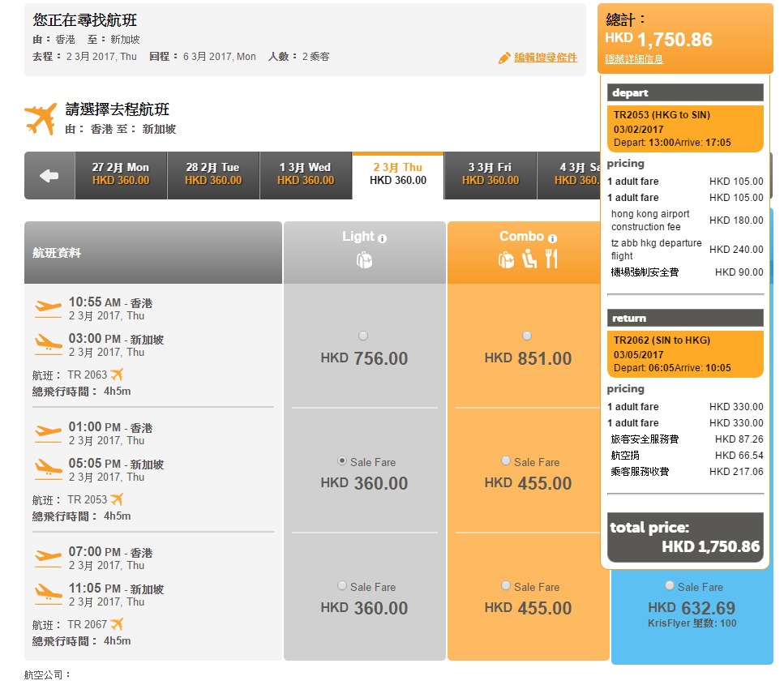Viewport: 784px width, 685px height.
Task: Select the 2 Mar Thu date tab
Action: click(398, 174)
